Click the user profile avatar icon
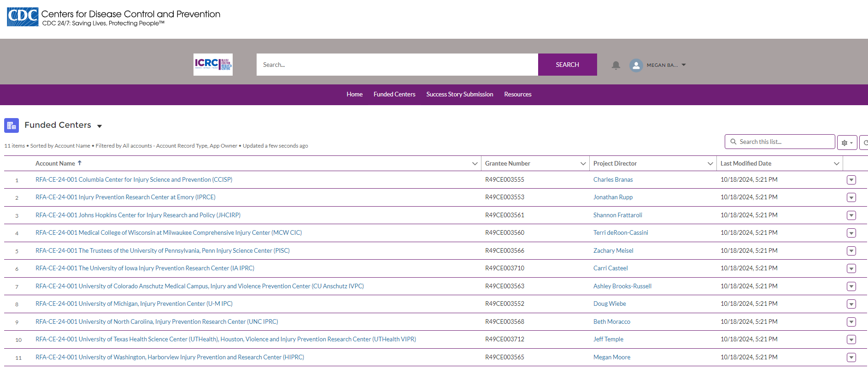This screenshot has width=868, height=375. (x=636, y=65)
